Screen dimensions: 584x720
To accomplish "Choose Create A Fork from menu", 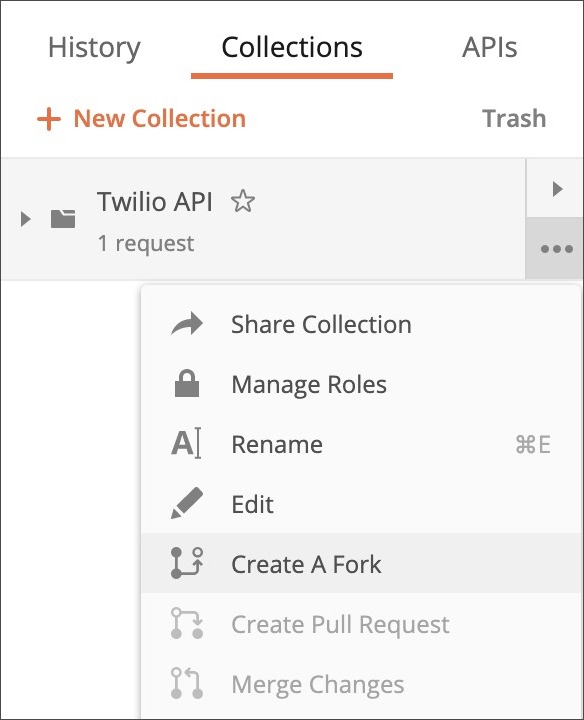I will click(x=362, y=563).
